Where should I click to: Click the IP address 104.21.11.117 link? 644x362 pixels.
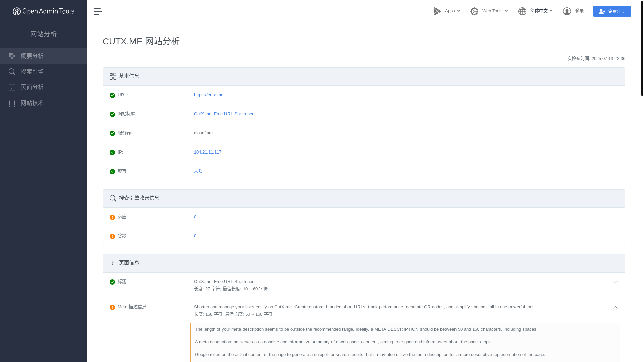click(x=208, y=152)
